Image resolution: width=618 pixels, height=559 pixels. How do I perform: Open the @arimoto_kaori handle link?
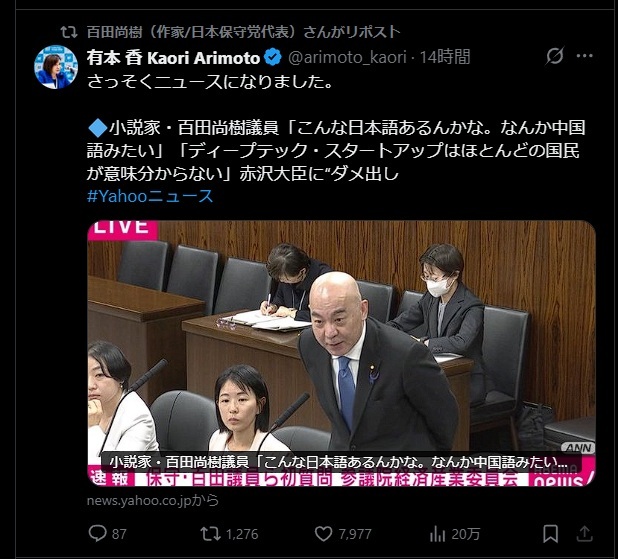point(347,58)
